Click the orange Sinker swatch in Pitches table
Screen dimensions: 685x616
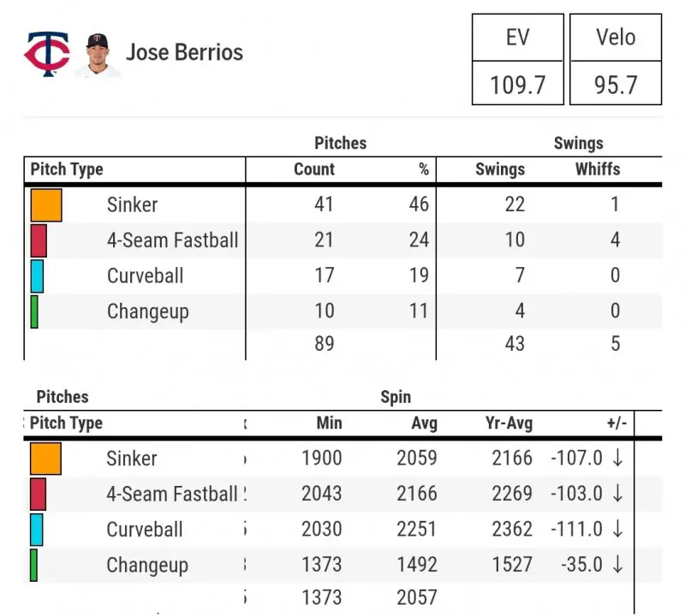click(46, 205)
